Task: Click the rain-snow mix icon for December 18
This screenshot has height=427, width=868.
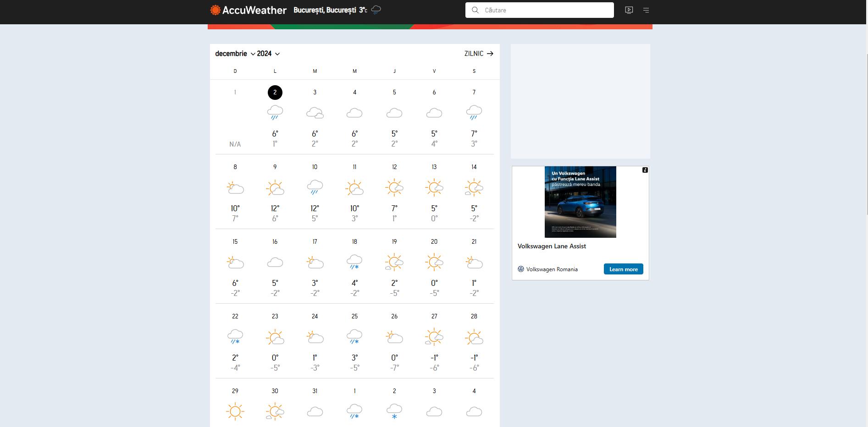Action: (354, 262)
